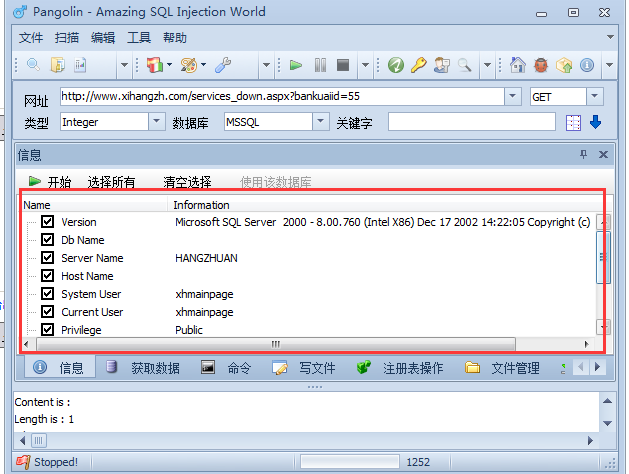Click the grid table icon beside keyword
Viewport: 629px width, 474px height.
573,123
